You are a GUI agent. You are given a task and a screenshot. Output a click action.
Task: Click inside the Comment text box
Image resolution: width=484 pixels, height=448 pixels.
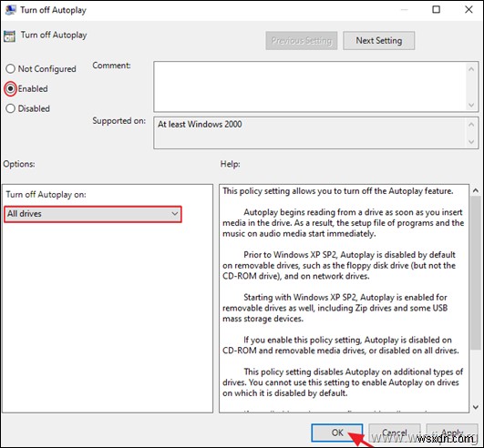point(310,87)
